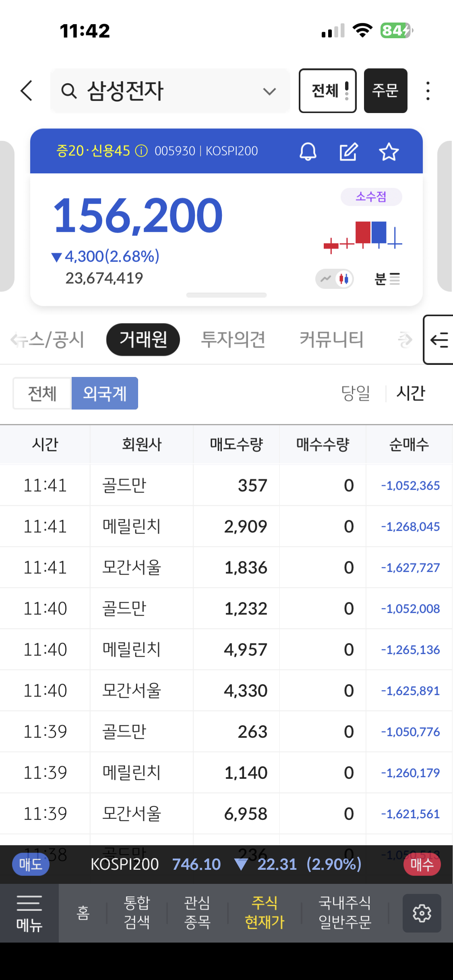Add to favorites with star icon

[389, 152]
